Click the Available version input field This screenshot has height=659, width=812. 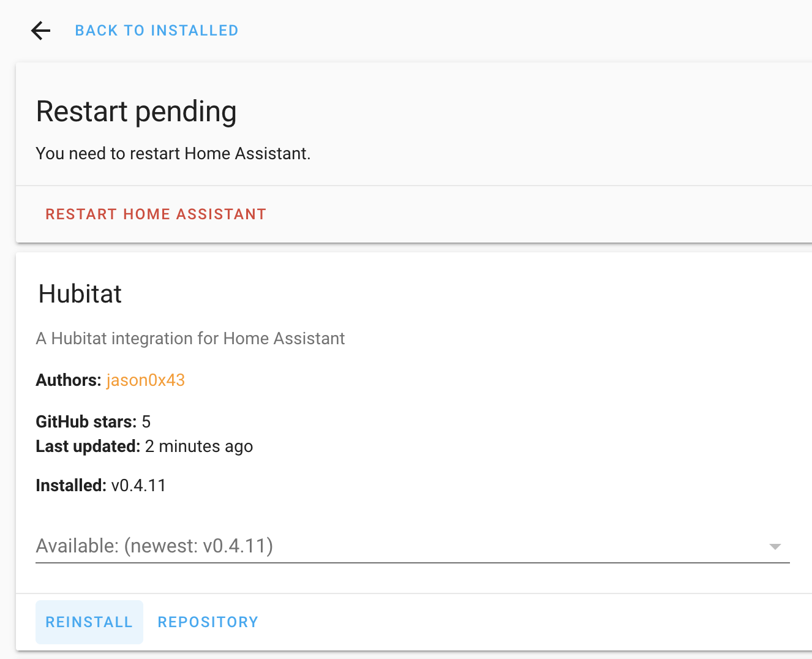pos(245,546)
